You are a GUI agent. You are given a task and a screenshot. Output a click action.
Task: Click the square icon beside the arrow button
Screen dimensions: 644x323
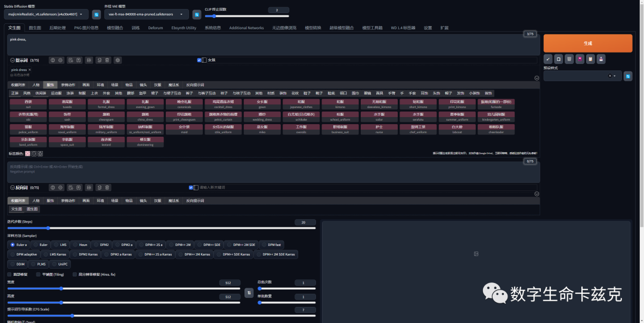[x=559, y=59]
